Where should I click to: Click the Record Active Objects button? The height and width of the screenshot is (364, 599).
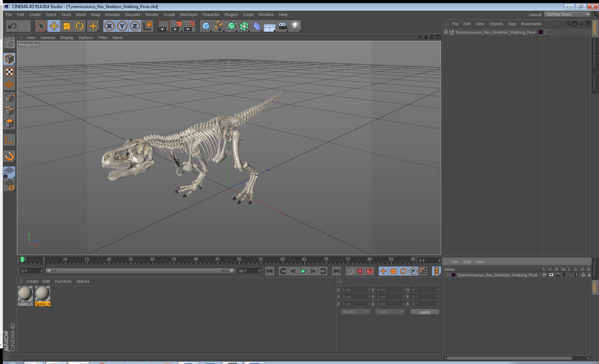350,271
